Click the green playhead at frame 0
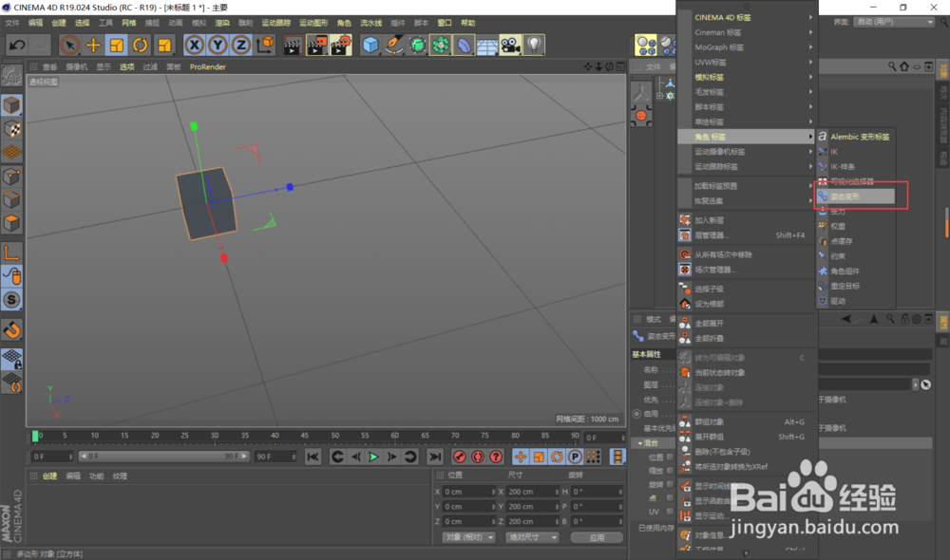 pos(35,436)
